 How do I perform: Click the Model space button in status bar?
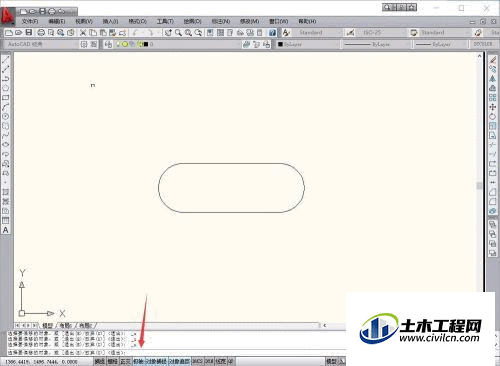(332, 361)
